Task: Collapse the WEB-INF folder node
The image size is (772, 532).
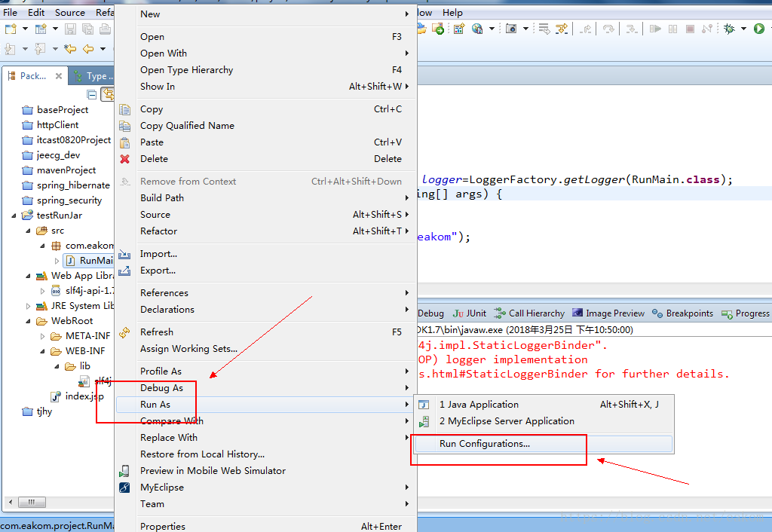Action: pos(42,351)
